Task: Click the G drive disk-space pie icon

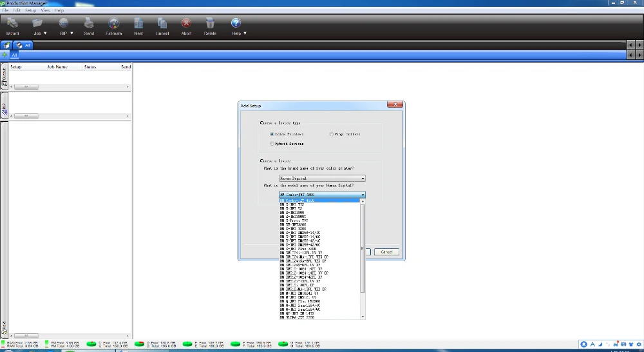Action: click(x=283, y=344)
